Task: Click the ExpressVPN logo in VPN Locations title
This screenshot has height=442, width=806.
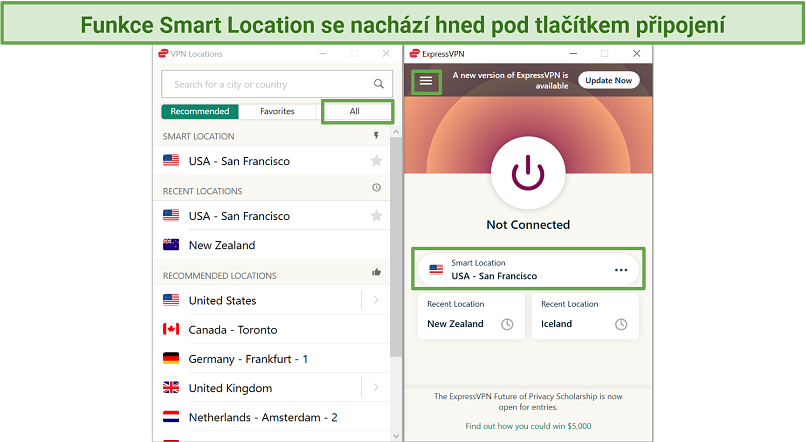Action: click(x=163, y=53)
